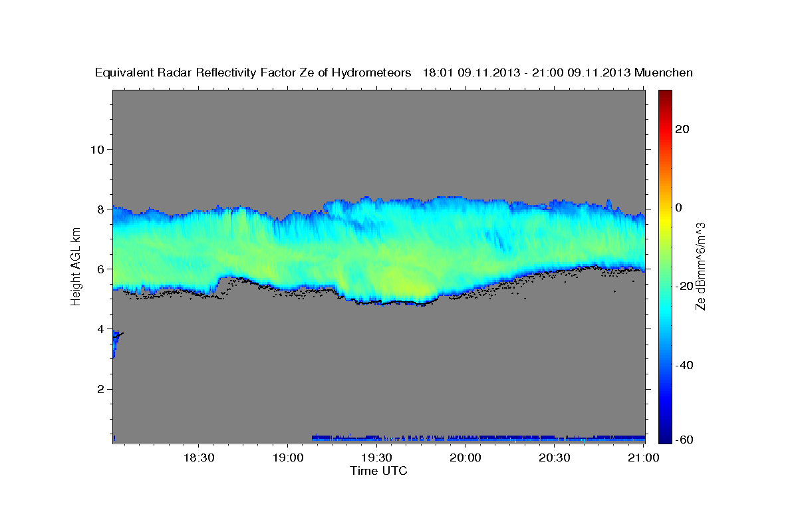The width and height of the screenshot is (798, 532).
Task: Click the colorbar label 'Ze dBmm^6/m^3'
Action: 700,267
